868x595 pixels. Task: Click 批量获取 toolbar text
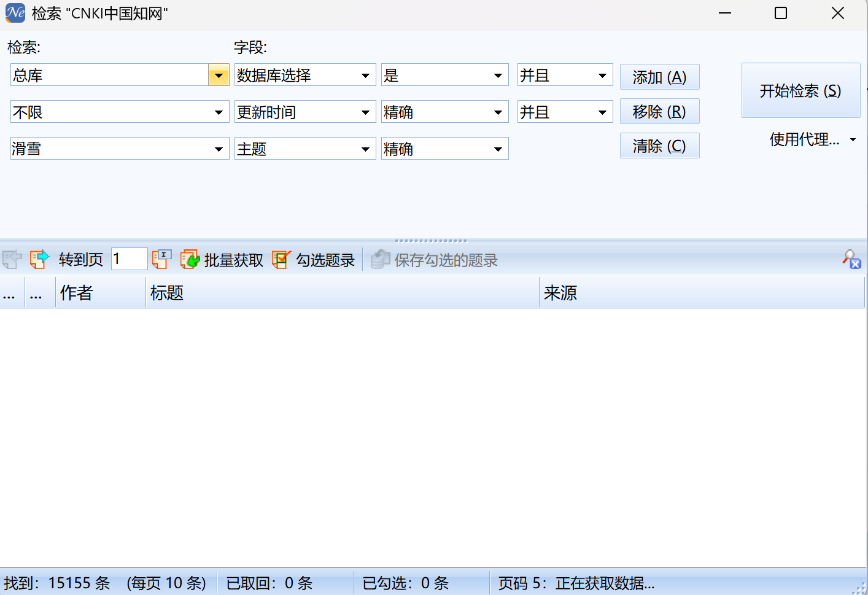point(234,260)
